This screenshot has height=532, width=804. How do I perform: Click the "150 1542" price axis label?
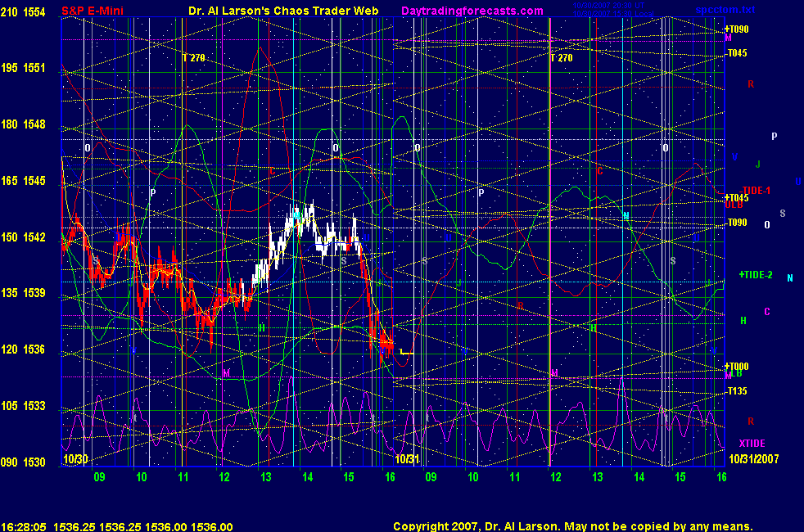coord(23,237)
